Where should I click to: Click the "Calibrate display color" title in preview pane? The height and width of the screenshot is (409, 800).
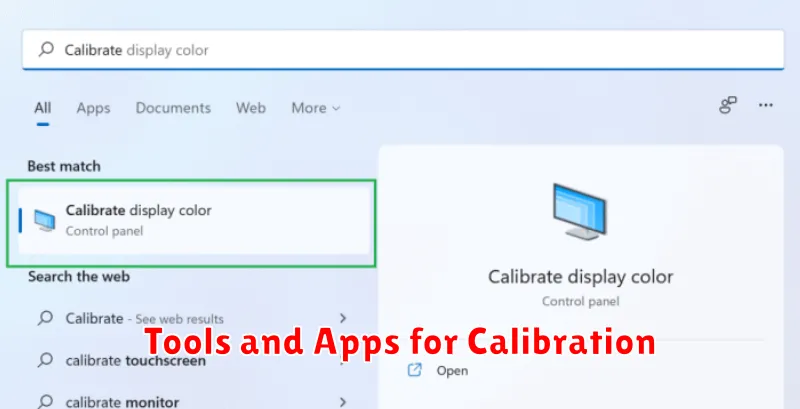[581, 277]
